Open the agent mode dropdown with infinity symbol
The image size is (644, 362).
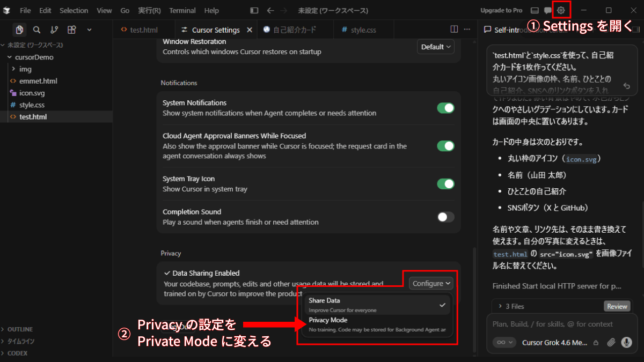click(504, 342)
